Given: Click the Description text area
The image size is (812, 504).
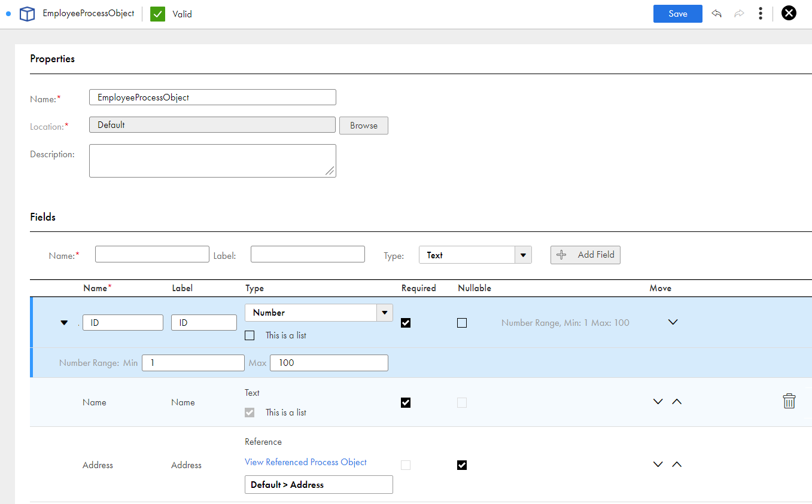Looking at the screenshot, I should point(212,161).
